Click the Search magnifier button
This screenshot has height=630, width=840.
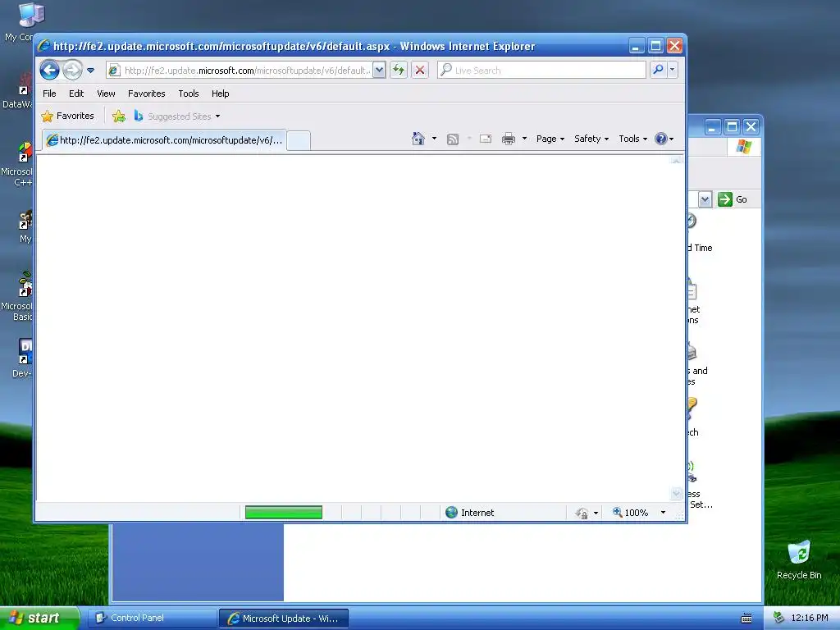click(x=658, y=71)
